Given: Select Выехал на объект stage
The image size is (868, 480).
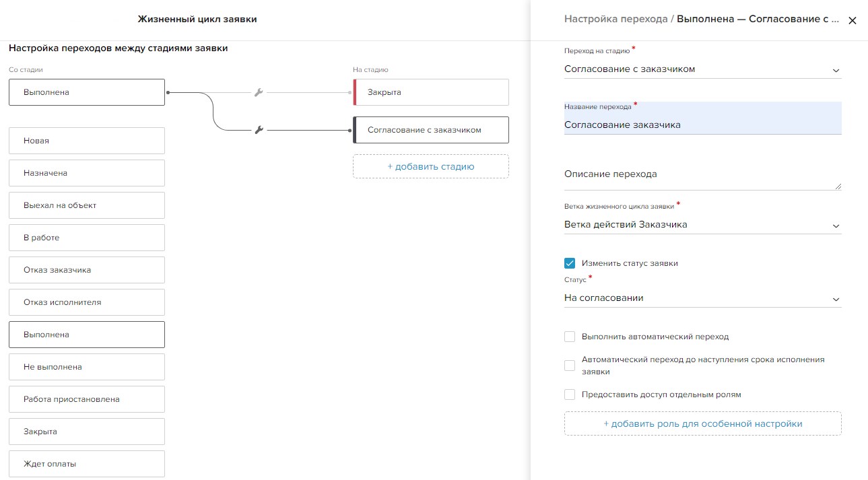Looking at the screenshot, I should tap(87, 205).
